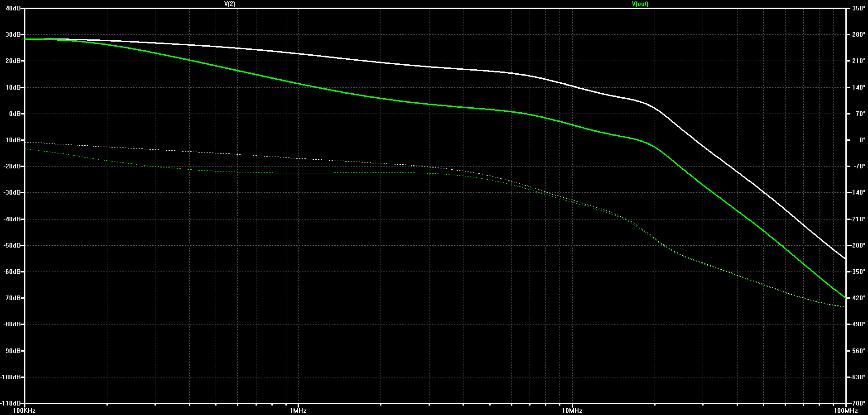The height and width of the screenshot is (415, 868).
Task: Click the 0° phase axis label
Action: click(862, 140)
